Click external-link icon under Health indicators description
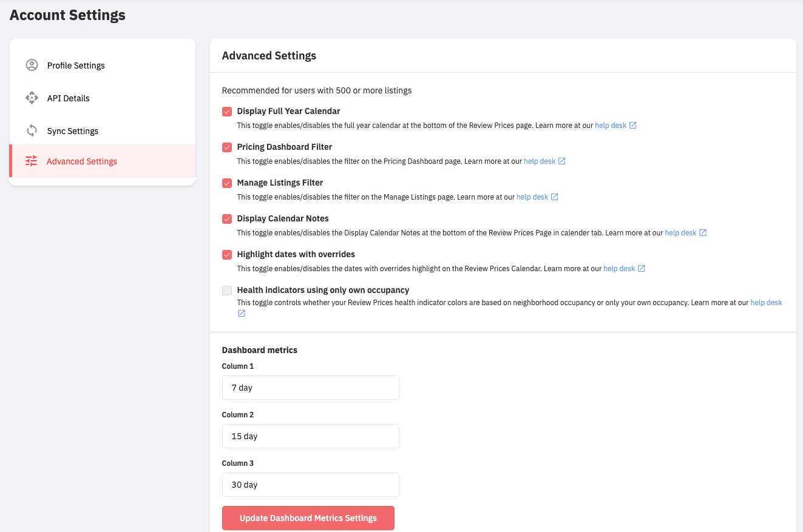 pos(242,314)
